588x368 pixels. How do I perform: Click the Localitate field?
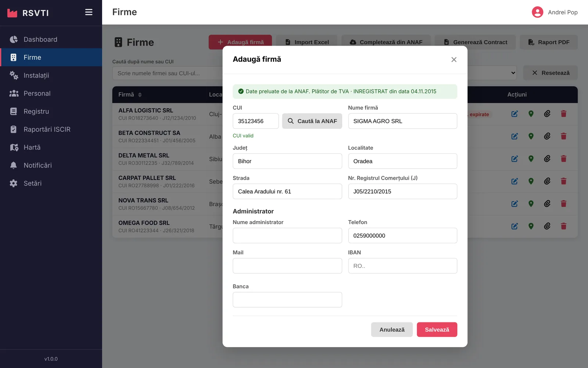(402, 161)
